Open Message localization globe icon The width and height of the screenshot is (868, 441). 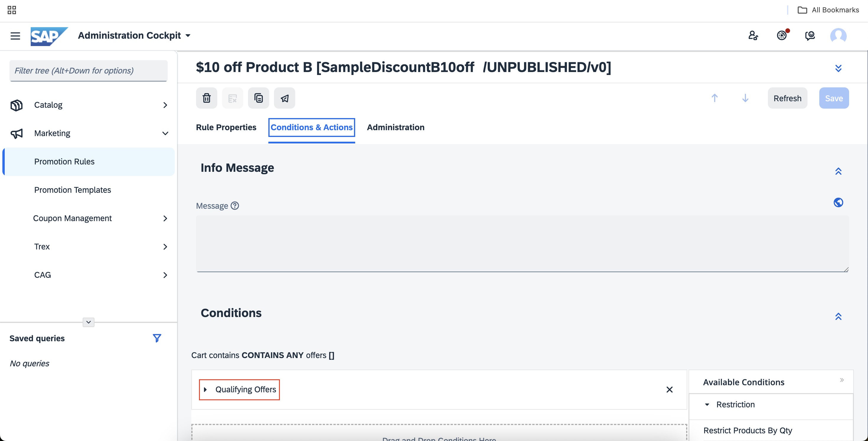[x=838, y=202]
